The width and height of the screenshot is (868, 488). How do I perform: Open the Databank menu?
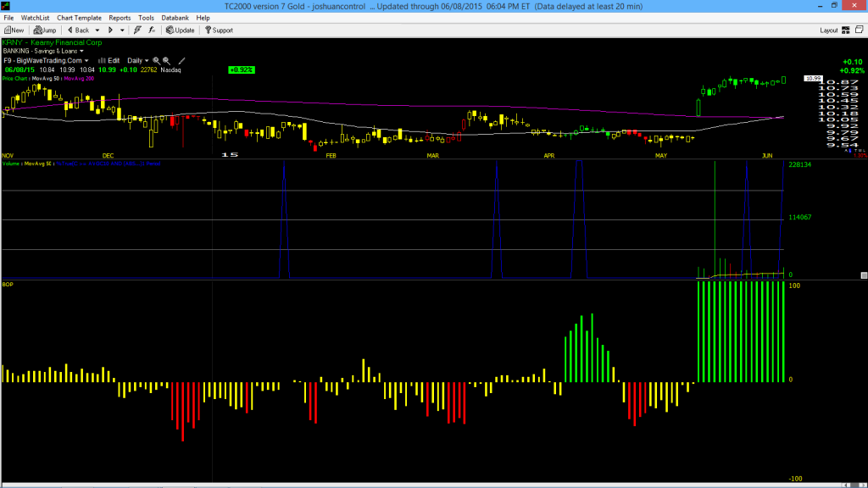pos(175,18)
